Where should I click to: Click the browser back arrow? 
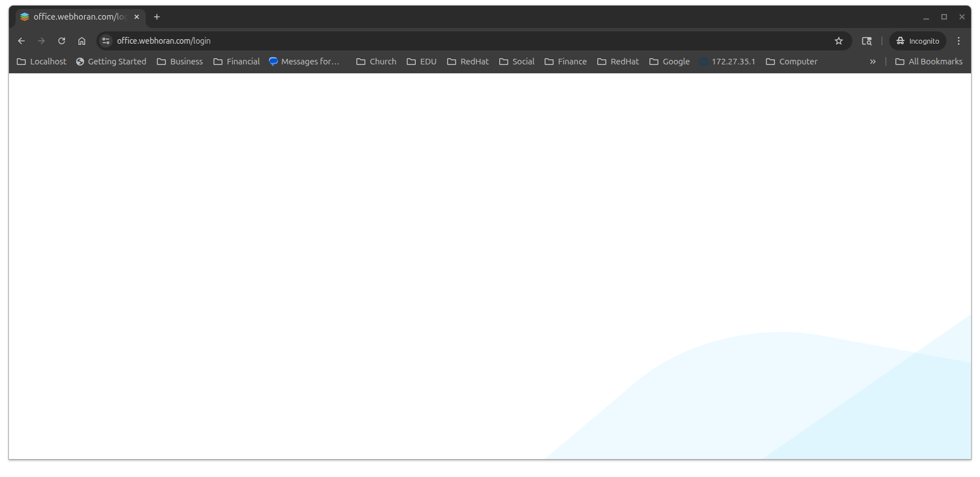coord(21,41)
